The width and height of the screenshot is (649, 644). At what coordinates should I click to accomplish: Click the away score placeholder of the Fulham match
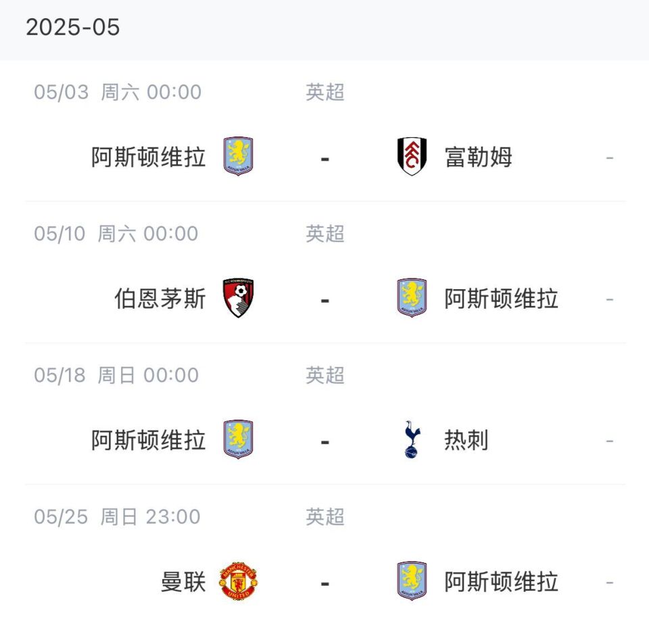click(x=610, y=157)
